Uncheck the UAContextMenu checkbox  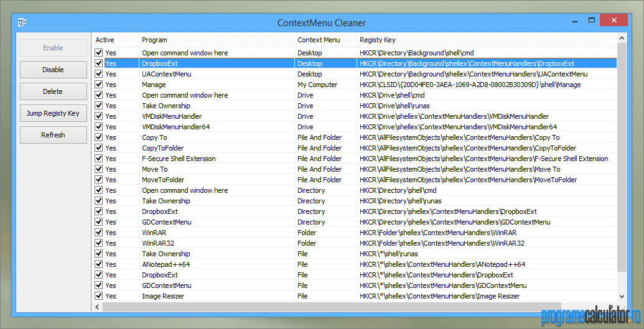98,74
